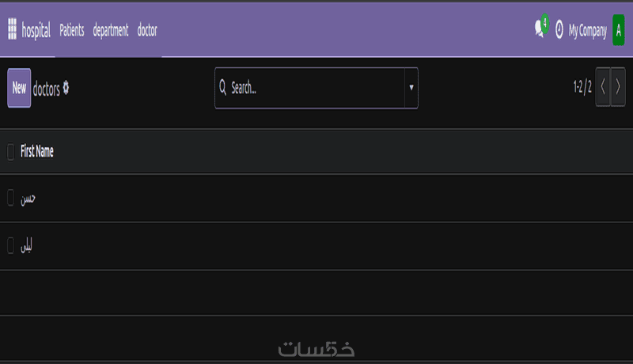The image size is (633, 364).
Task: Check the box for doctor ليلى
Action: (x=10, y=246)
